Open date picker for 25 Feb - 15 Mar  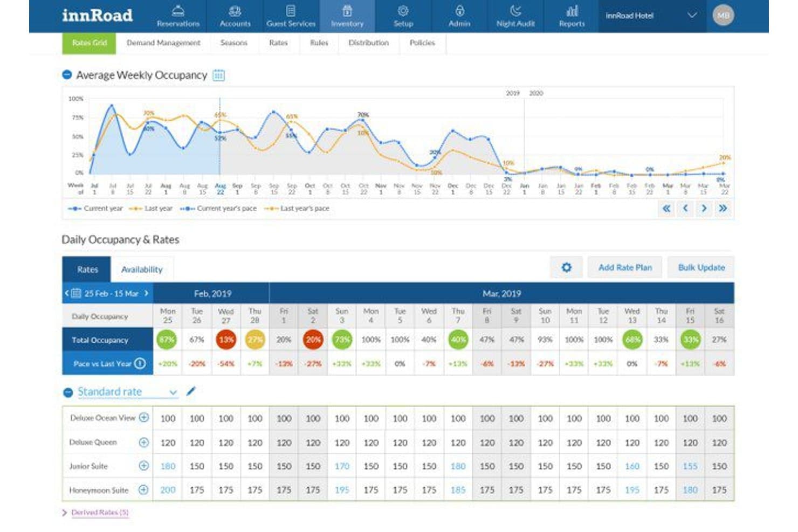(x=76, y=293)
